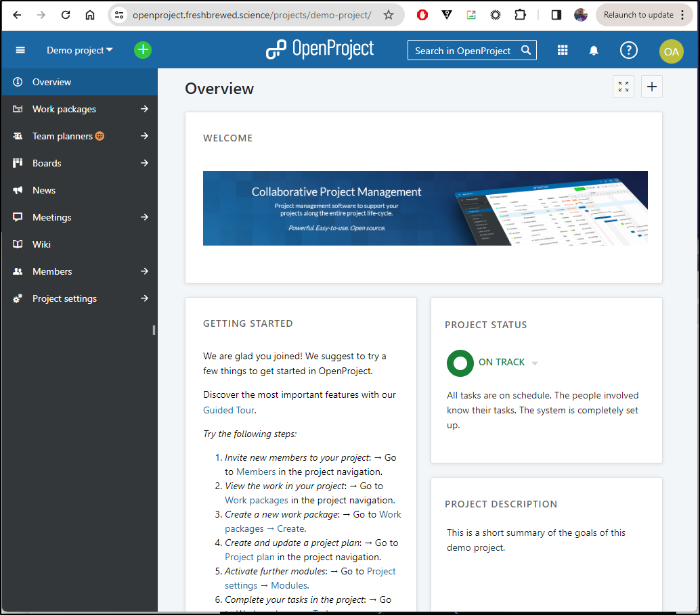The height and width of the screenshot is (615, 700).
Task: Go forward with the browser forward arrow
Action: pos(41,15)
